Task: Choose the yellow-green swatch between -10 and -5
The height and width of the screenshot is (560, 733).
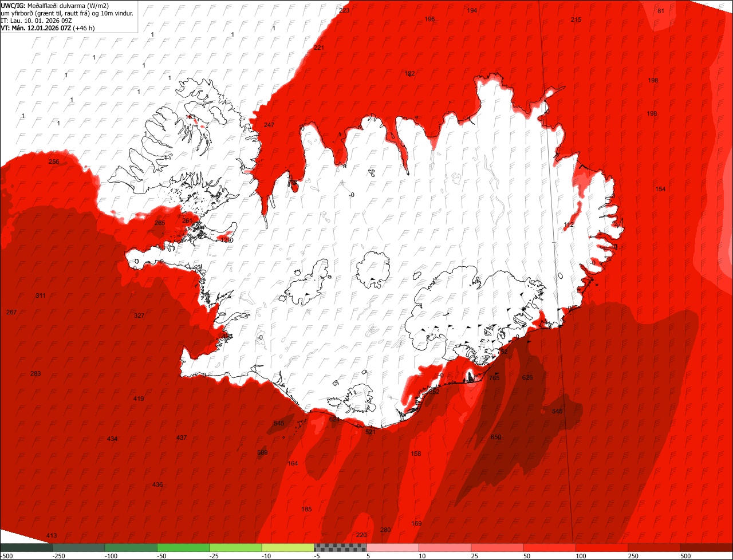Action: pyautogui.click(x=288, y=547)
